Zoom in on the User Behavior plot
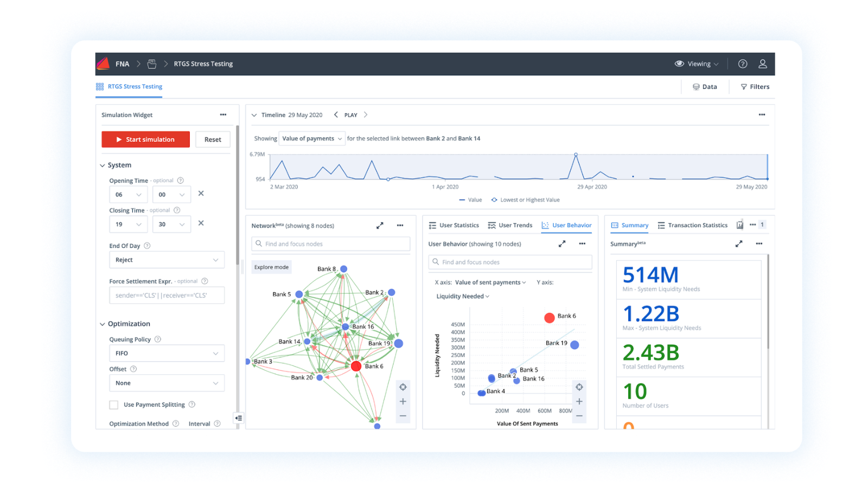The width and height of the screenshot is (868, 488). click(579, 402)
